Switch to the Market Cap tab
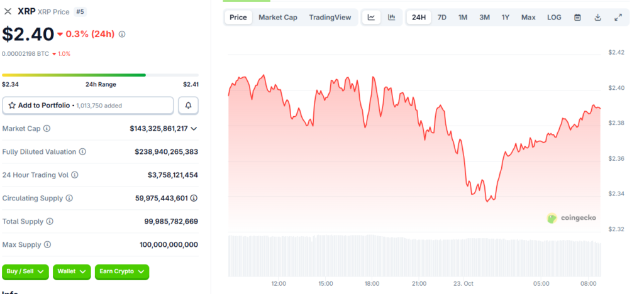The width and height of the screenshot is (644, 294). (x=277, y=18)
